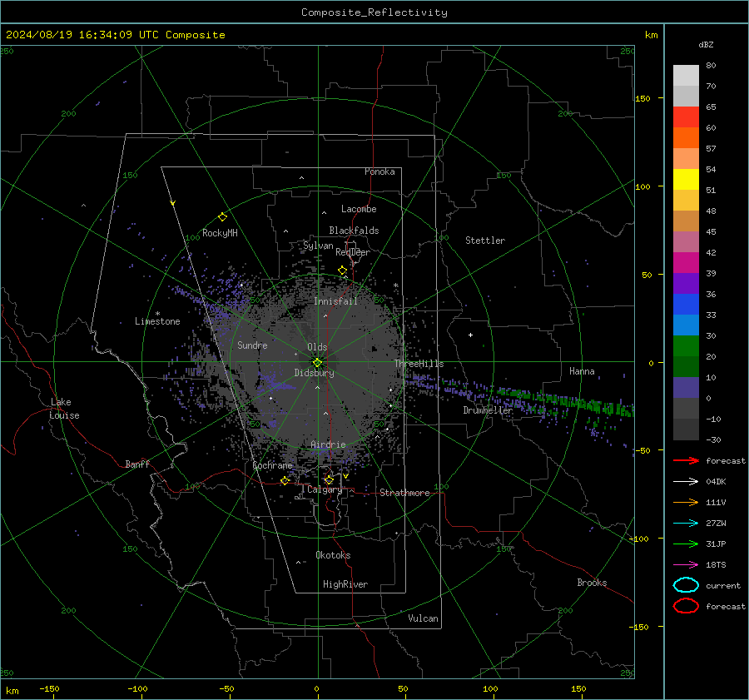Click the yellow diamond marker above RockyMH

(222, 217)
